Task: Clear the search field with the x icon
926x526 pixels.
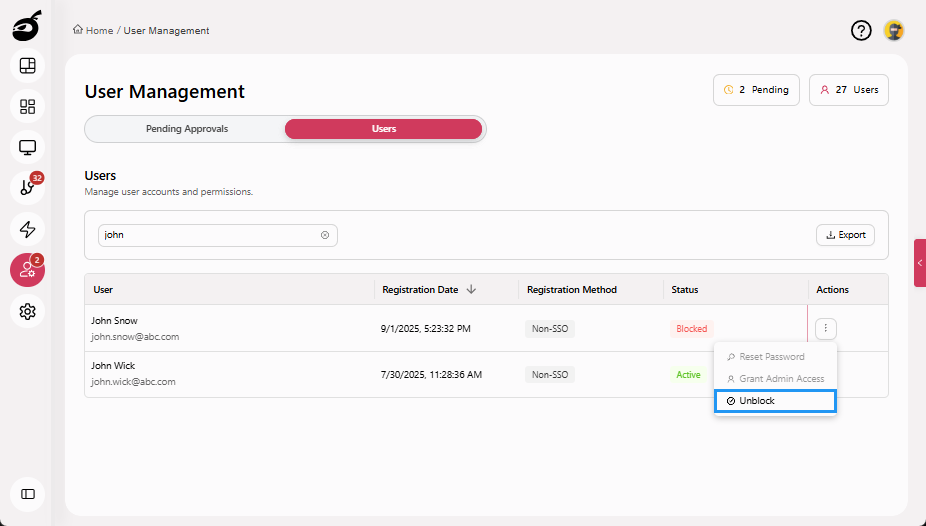Action: coord(325,235)
